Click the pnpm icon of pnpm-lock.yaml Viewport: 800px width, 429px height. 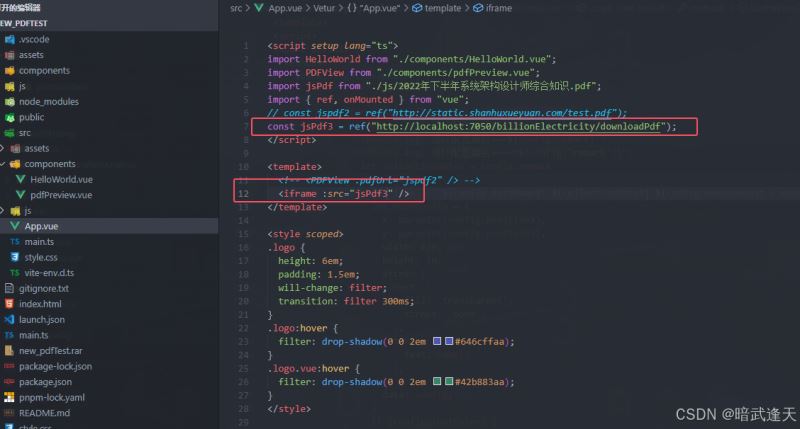9,397
